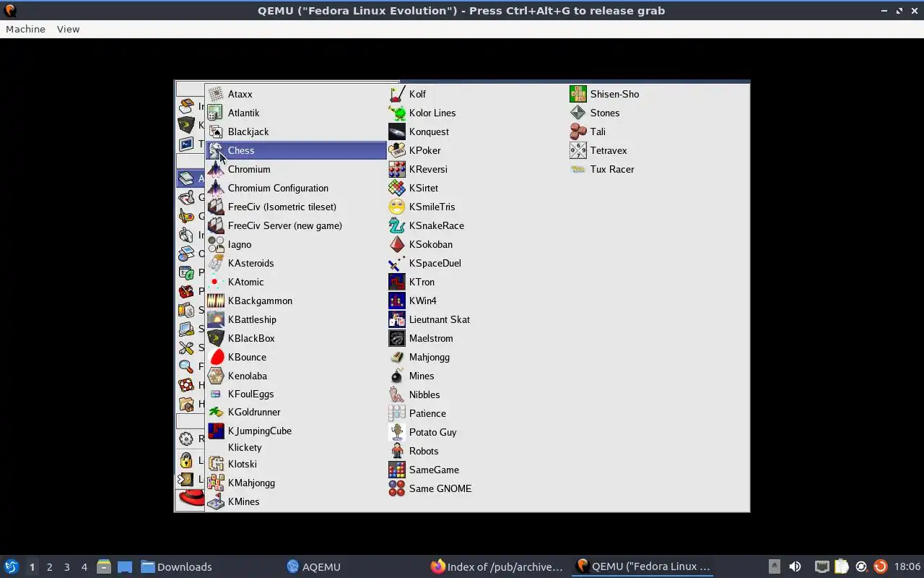This screenshot has width=924, height=578.
Task: Open the View menu in QEMU
Action: click(x=68, y=29)
